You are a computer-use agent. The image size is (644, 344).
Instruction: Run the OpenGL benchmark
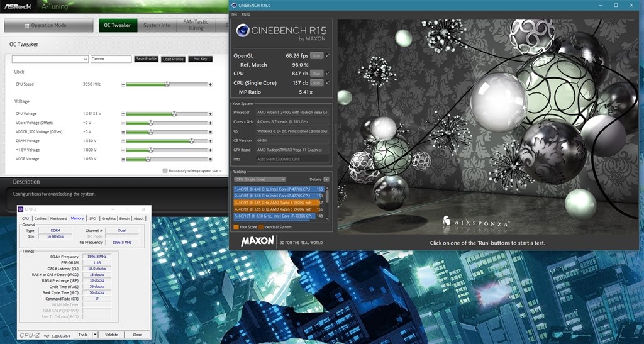coord(316,55)
